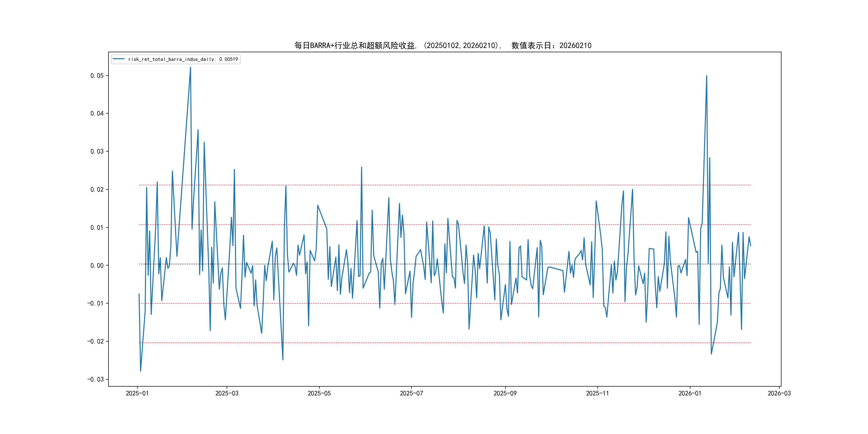Image resolution: width=868 pixels, height=434 pixels.
Task: Click the -0.03 y-axis tick label
Action: (95, 379)
